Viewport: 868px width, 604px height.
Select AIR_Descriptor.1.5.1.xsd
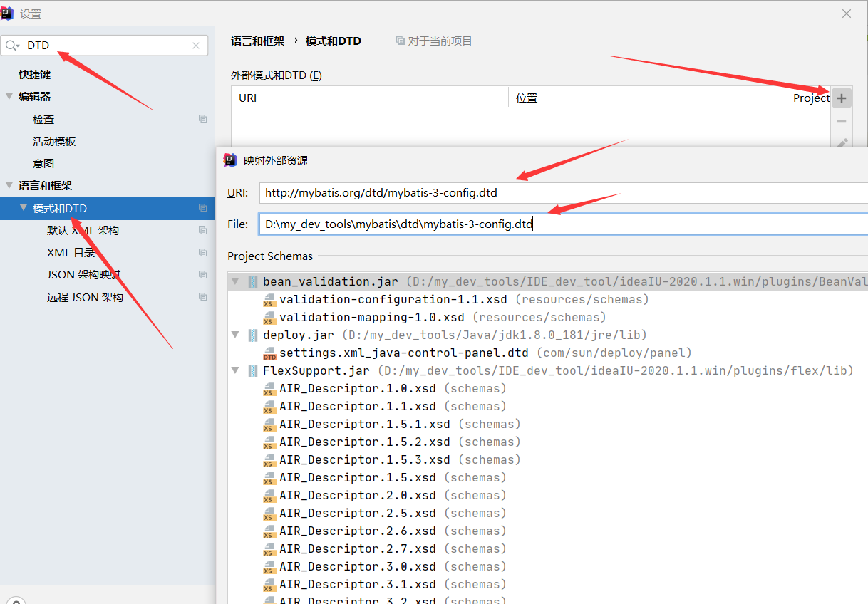coord(364,424)
